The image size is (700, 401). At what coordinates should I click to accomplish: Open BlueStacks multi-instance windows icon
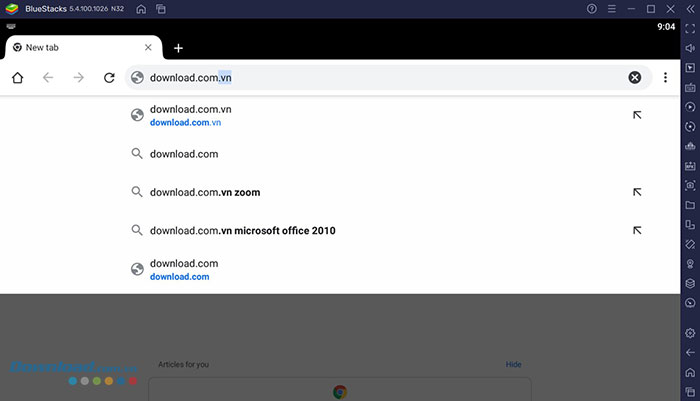161,9
